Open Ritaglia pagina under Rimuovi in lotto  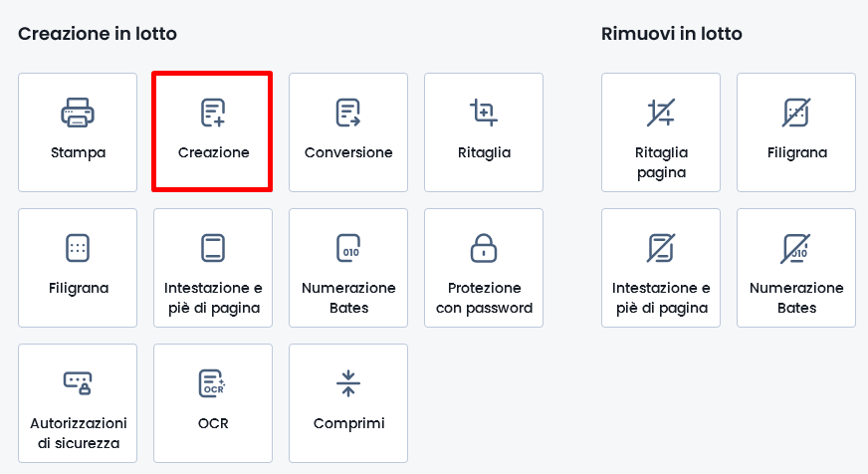(x=661, y=132)
